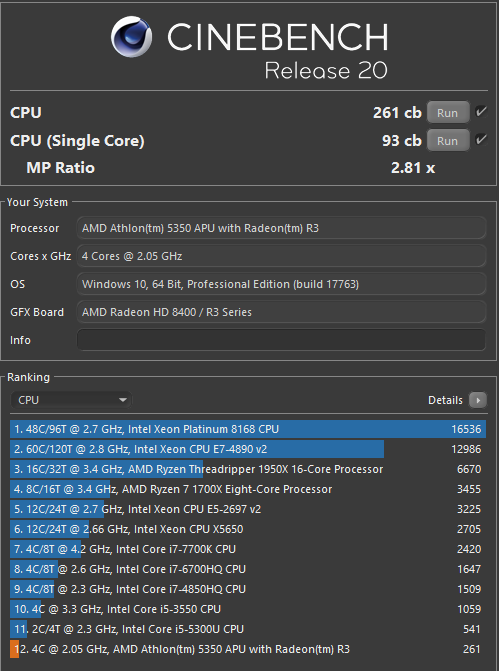This screenshot has width=499, height=671.
Task: Click the Info text field
Action: 281,340
